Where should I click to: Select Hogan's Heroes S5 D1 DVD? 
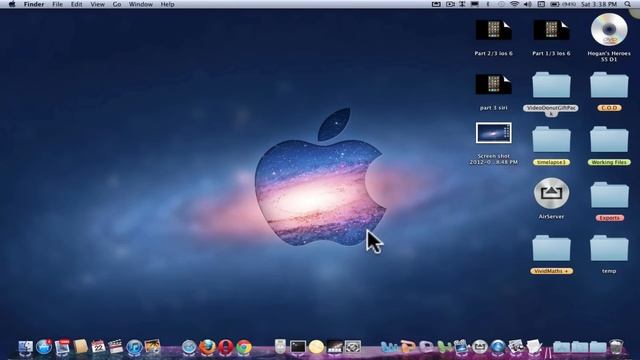[x=609, y=38]
